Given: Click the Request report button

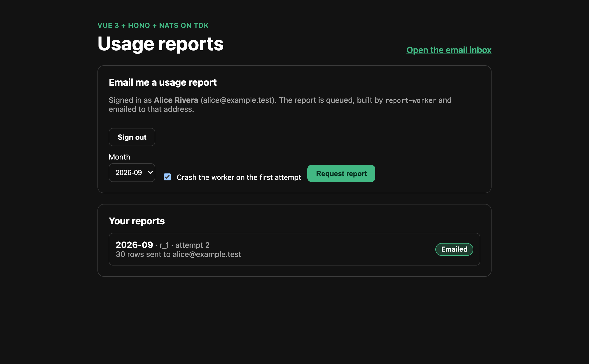Looking at the screenshot, I should [x=341, y=173].
